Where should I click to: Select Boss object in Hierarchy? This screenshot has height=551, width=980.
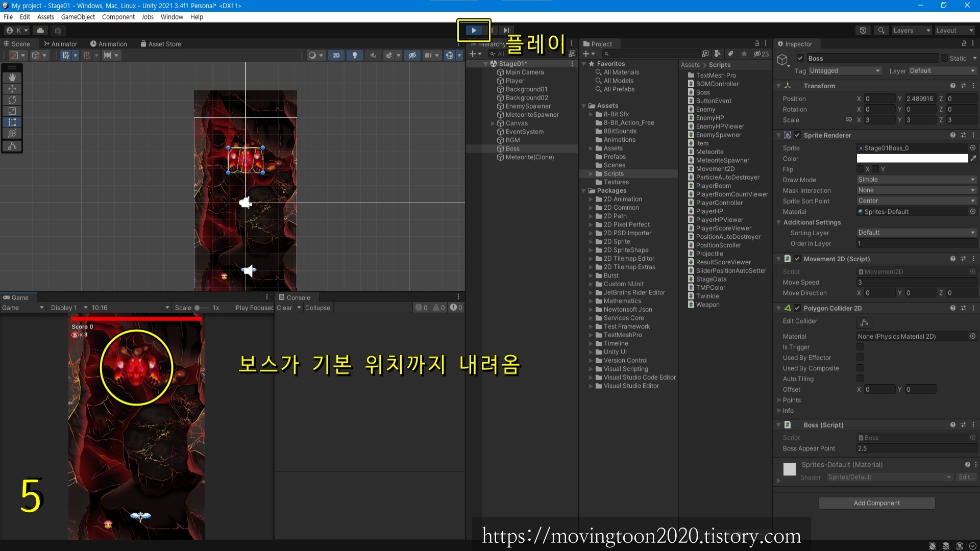tap(512, 148)
